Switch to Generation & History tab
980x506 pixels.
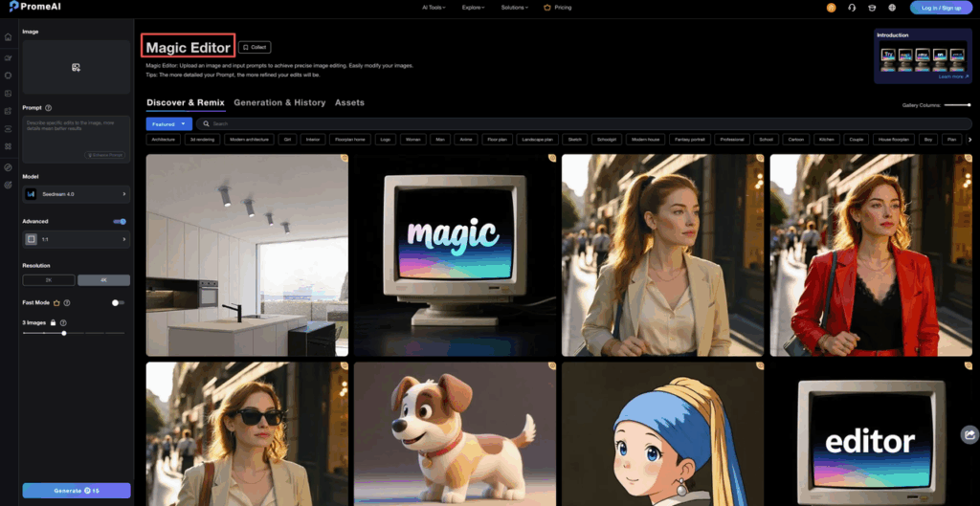pos(279,102)
